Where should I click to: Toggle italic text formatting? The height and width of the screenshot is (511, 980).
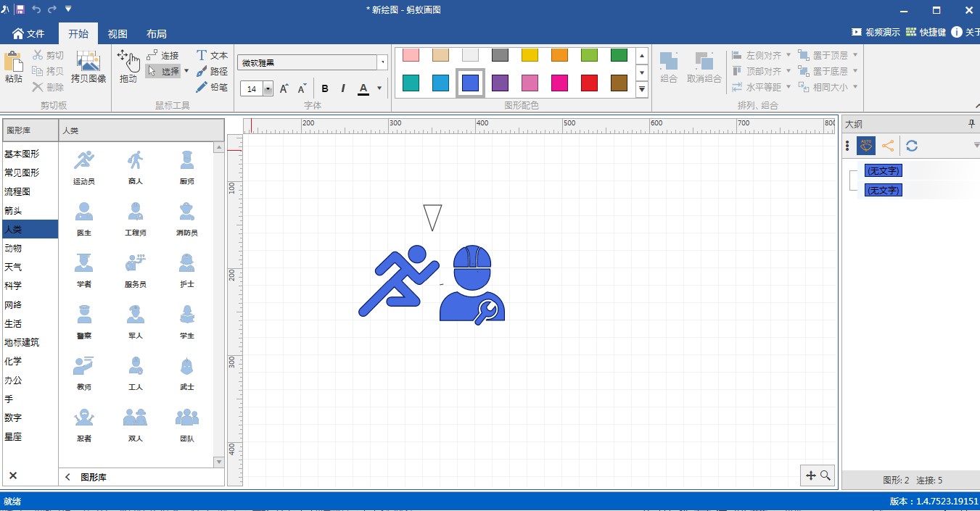tap(343, 88)
